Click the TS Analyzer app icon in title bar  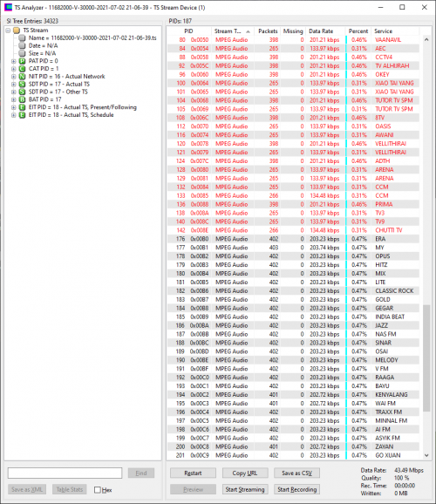[8, 7]
